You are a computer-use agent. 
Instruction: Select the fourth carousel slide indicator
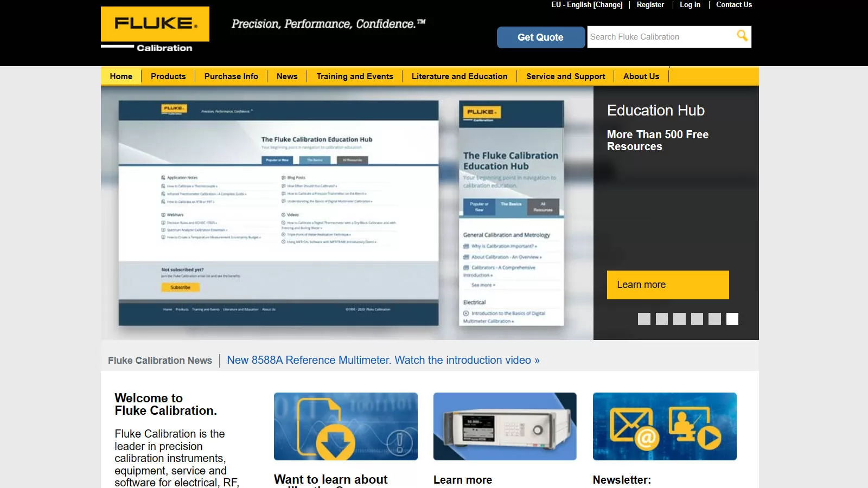(x=697, y=319)
